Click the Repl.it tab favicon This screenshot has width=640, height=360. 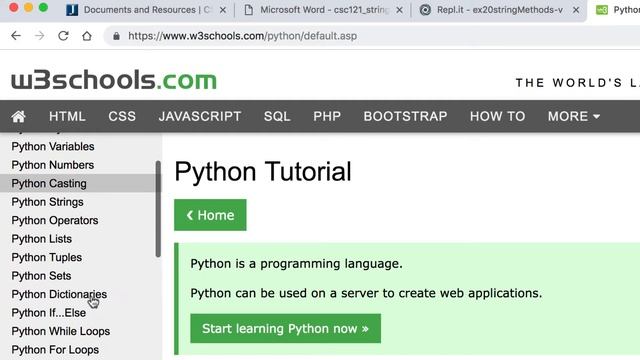click(425, 10)
